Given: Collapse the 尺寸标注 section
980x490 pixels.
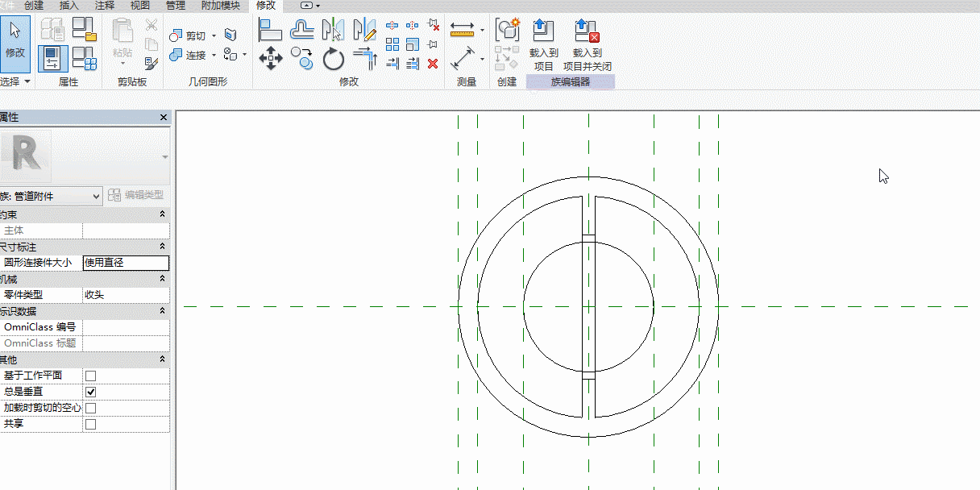Looking at the screenshot, I should [x=163, y=247].
